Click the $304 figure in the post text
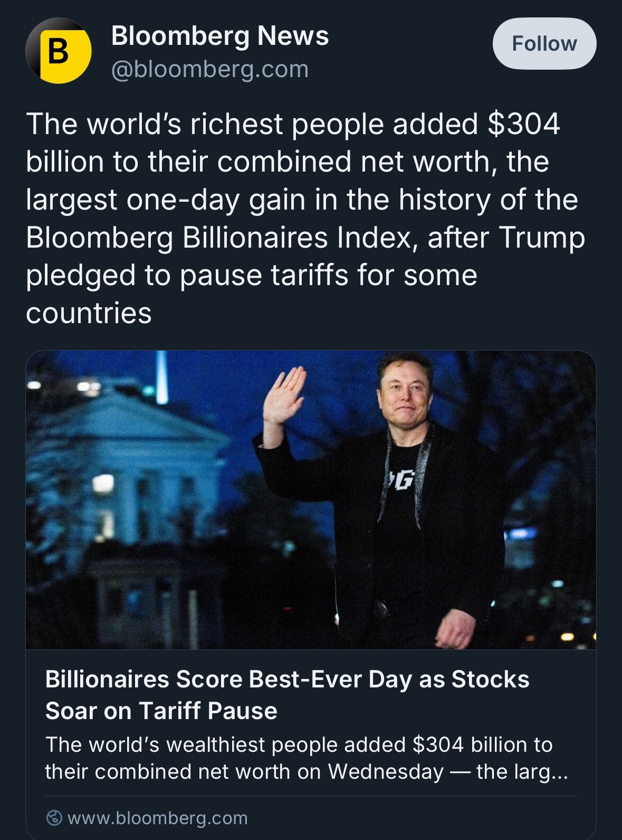This screenshot has height=840, width=622. click(x=523, y=124)
